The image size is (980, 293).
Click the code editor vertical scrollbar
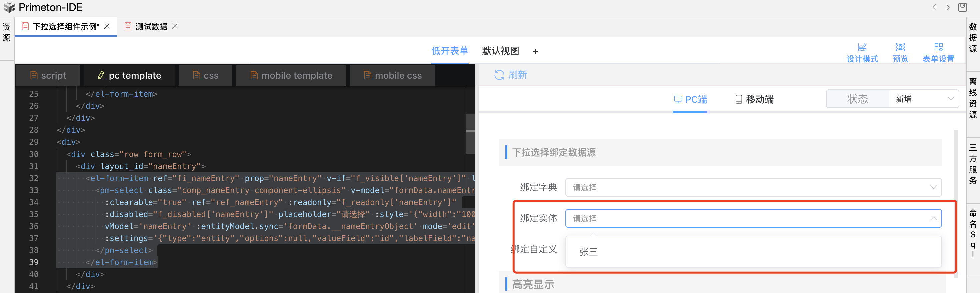[x=470, y=134]
